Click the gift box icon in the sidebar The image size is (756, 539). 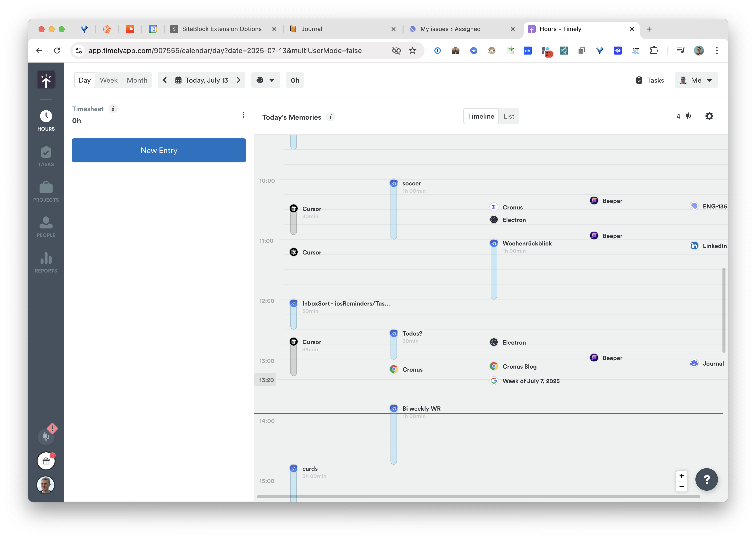coord(46,461)
